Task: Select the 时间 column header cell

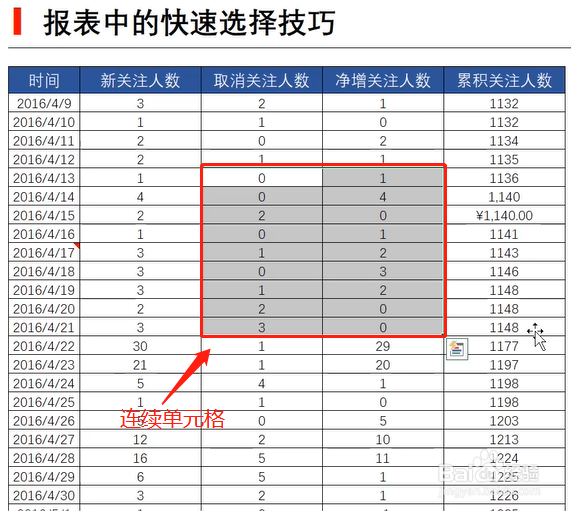Action: [44, 80]
